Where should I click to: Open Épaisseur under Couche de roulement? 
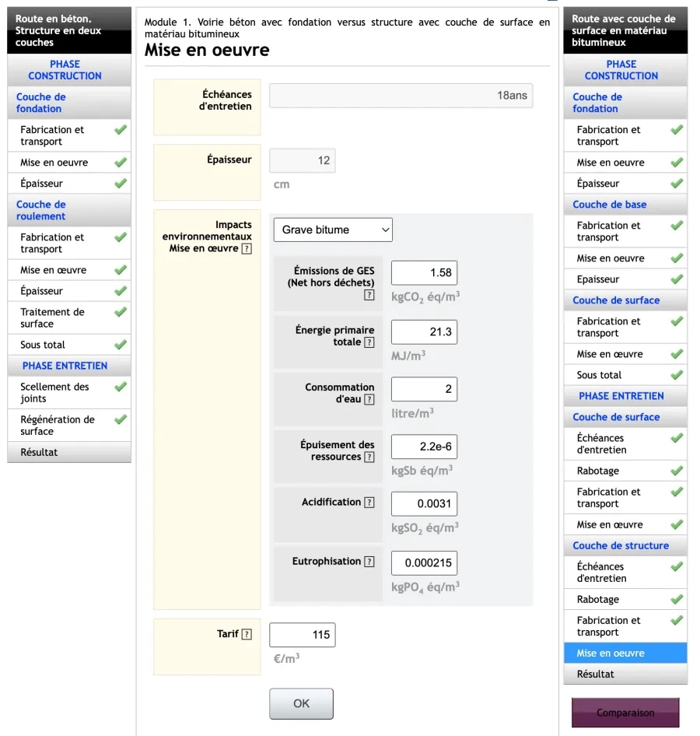click(69, 291)
